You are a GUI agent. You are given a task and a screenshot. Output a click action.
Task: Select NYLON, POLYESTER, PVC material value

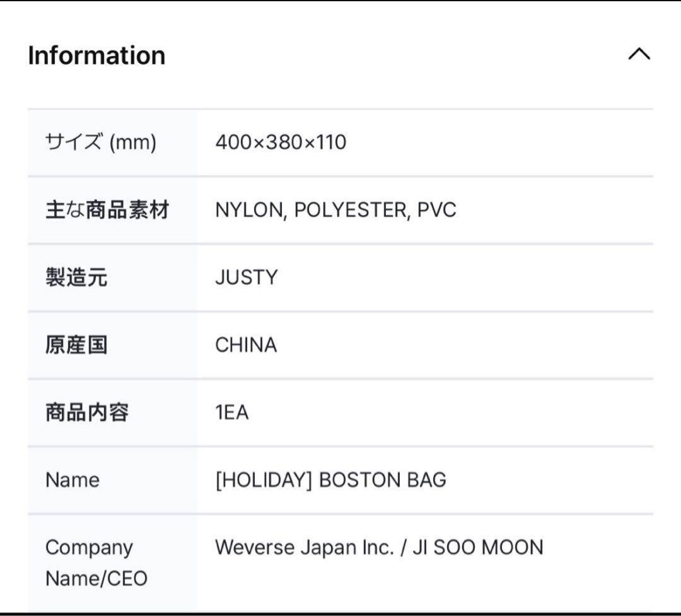pyautogui.click(x=335, y=210)
